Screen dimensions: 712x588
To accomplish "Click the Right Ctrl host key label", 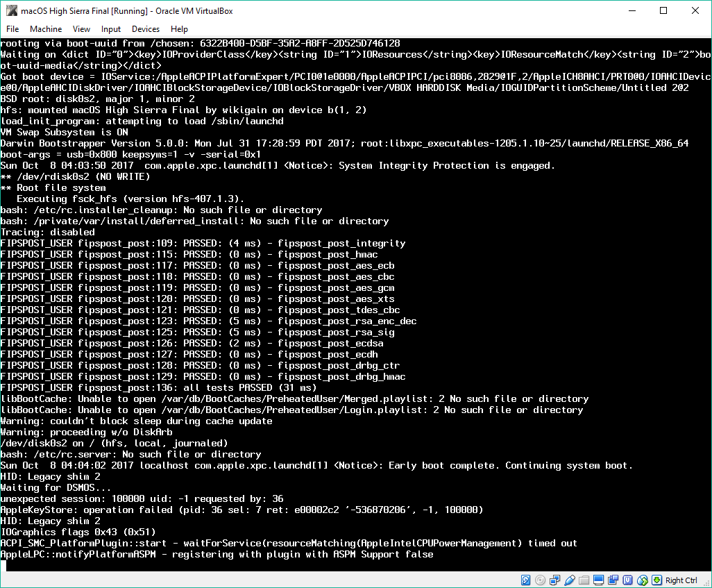I will pos(681,580).
